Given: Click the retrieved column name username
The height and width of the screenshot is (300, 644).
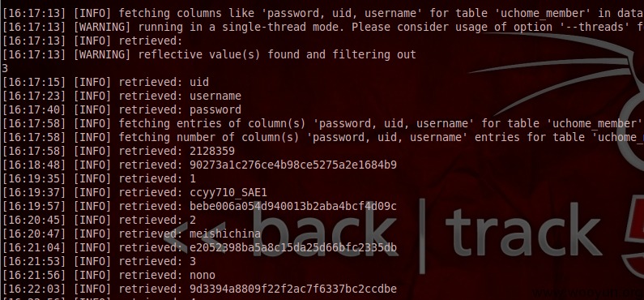Looking at the screenshot, I should [x=215, y=96].
